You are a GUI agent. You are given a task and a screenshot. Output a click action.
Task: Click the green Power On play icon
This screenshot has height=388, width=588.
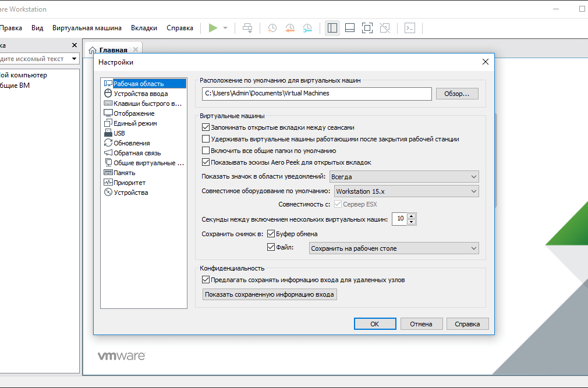(213, 28)
